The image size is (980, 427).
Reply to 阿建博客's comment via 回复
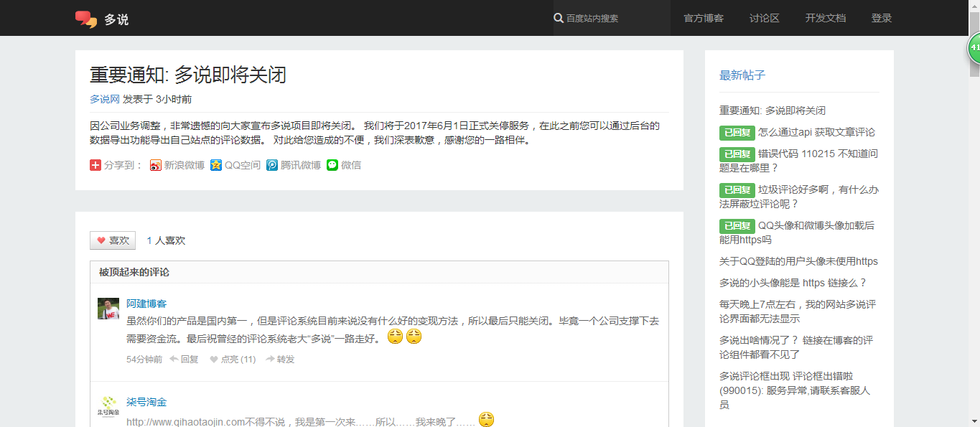pyautogui.click(x=185, y=359)
